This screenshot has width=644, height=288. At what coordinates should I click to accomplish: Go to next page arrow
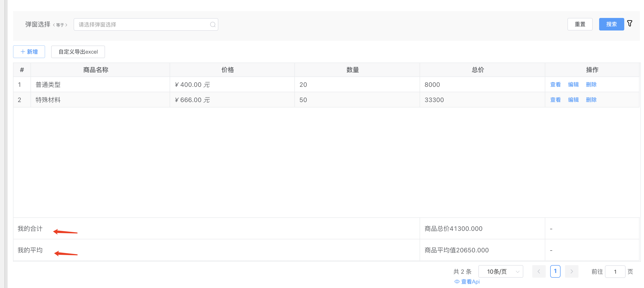coord(572,271)
